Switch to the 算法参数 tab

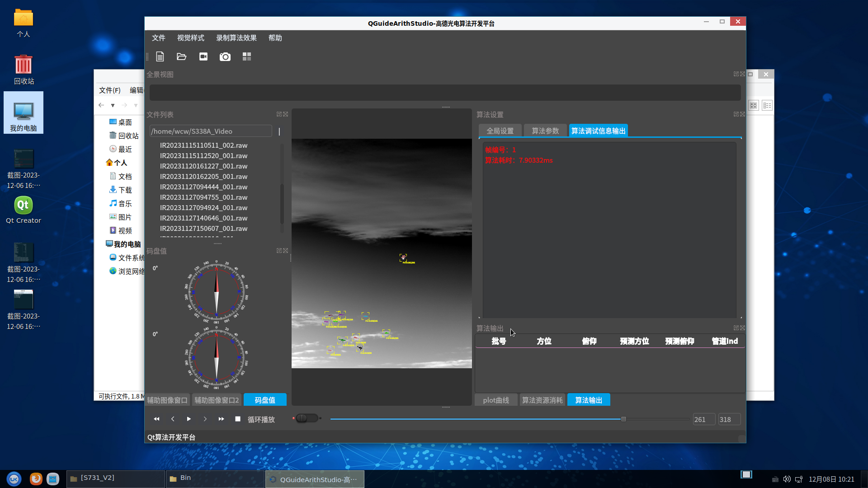tap(545, 131)
